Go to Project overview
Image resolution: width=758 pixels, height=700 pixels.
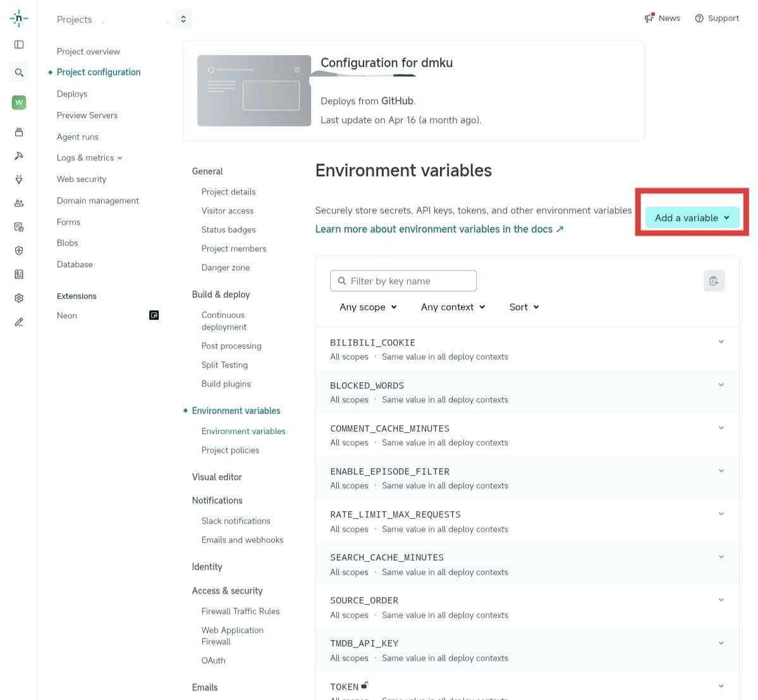point(88,52)
